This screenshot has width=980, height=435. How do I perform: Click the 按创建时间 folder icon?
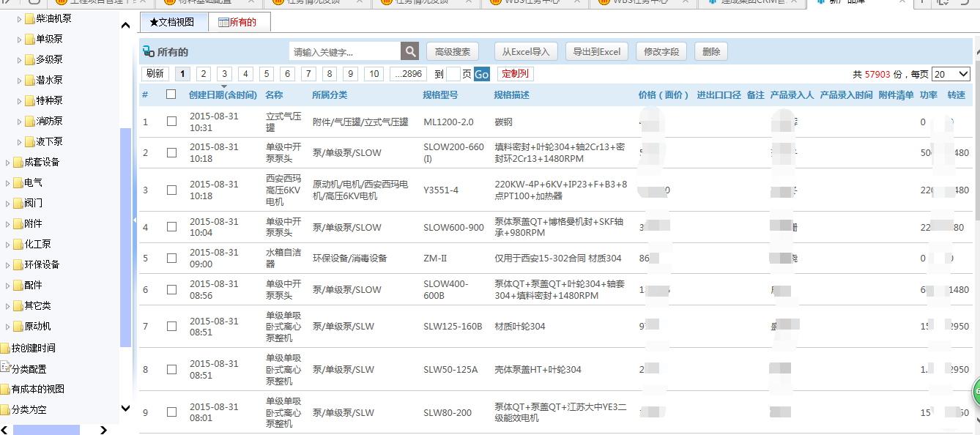coord(5,348)
